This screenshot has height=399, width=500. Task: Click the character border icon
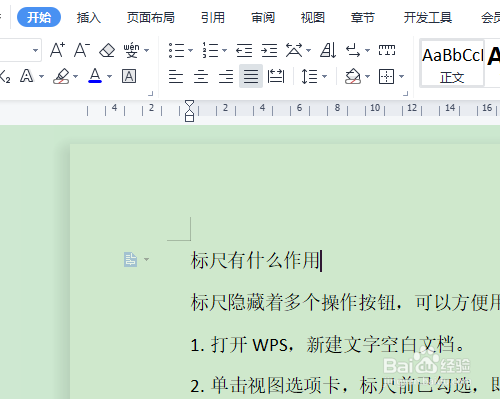coord(129,76)
